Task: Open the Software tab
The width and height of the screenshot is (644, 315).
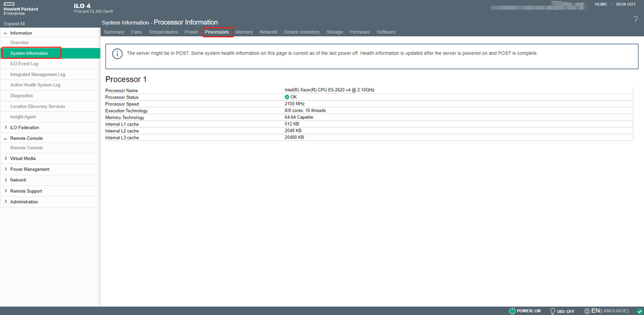Action: [x=386, y=32]
